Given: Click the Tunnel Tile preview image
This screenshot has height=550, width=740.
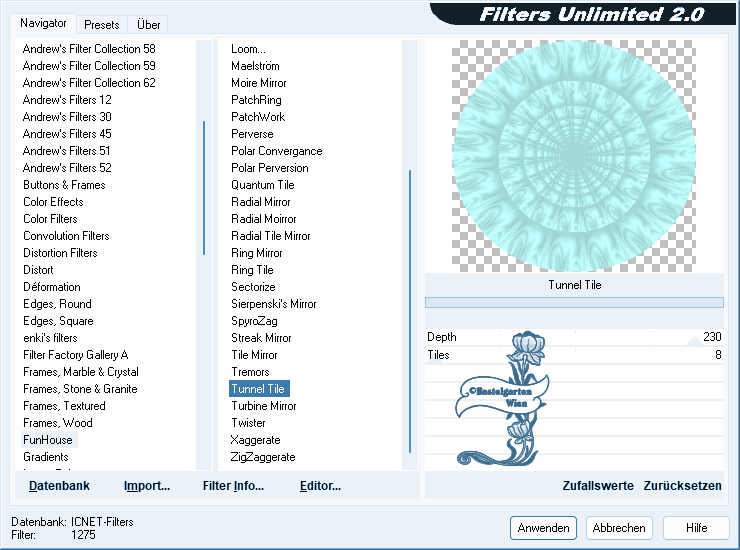Looking at the screenshot, I should pos(574,156).
